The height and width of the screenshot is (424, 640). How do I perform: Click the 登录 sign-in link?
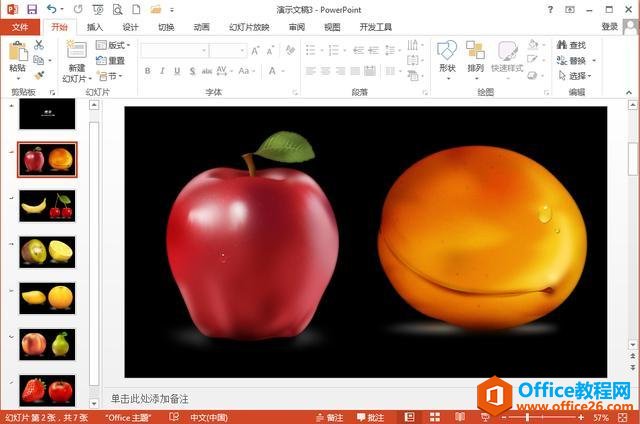tap(610, 27)
